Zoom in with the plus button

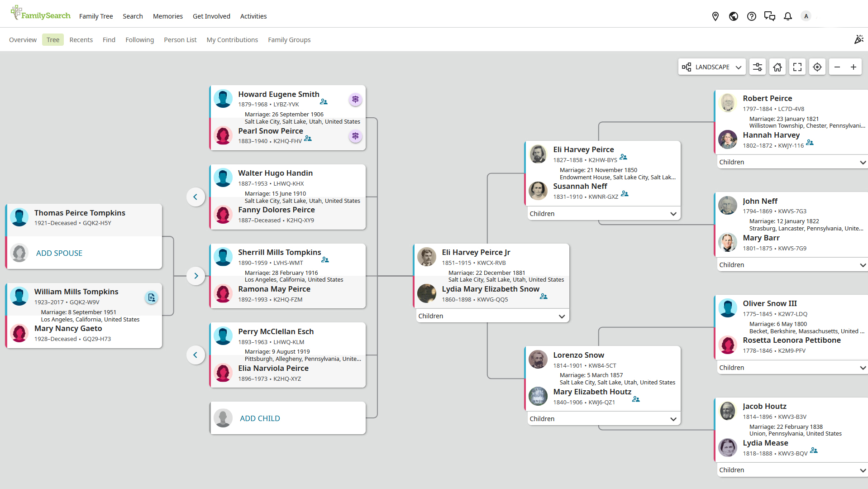[x=853, y=67]
